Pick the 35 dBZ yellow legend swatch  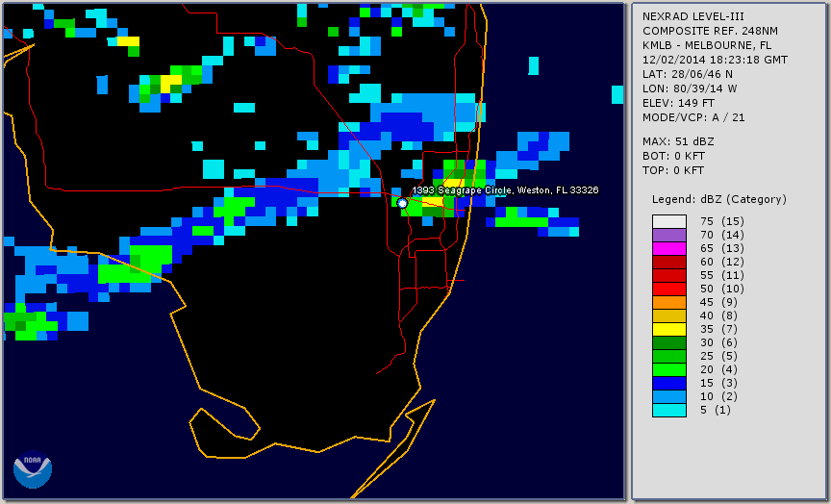click(x=669, y=329)
